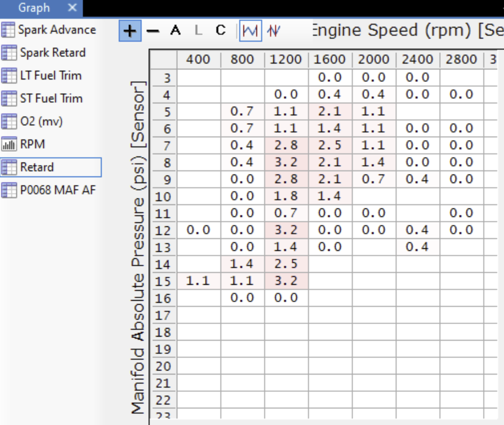Viewport: 504px width, 425px height.
Task: Click the LT Fuel Trim table icon
Action: pyautogui.click(x=8, y=75)
